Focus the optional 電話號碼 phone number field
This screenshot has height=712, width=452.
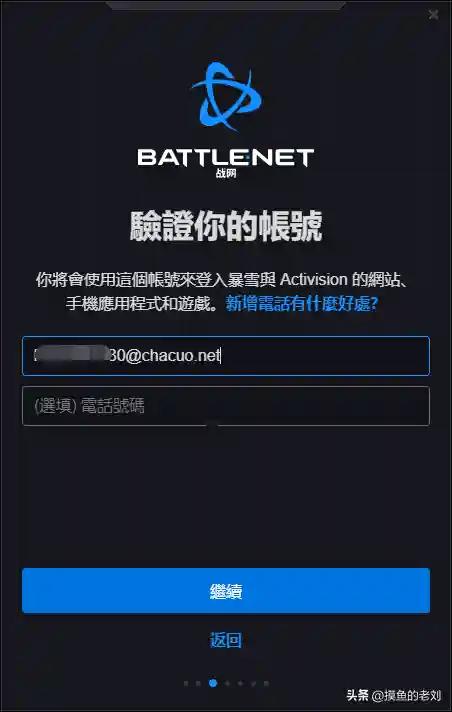pos(226,406)
